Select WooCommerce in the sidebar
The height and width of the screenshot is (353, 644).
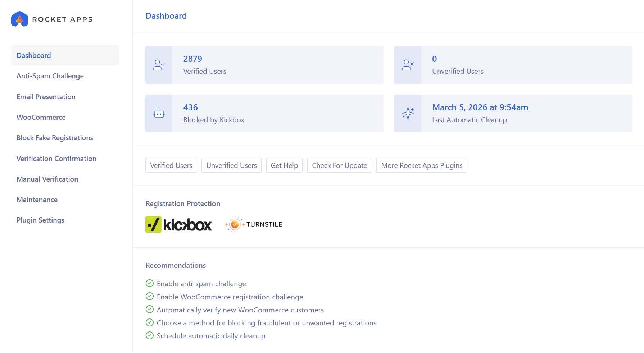click(41, 117)
